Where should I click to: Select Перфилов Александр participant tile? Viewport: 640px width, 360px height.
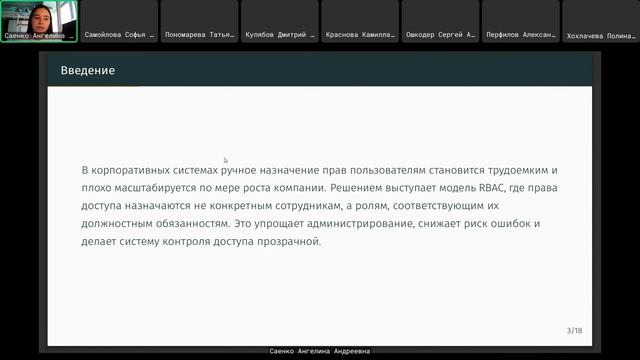tap(521, 21)
